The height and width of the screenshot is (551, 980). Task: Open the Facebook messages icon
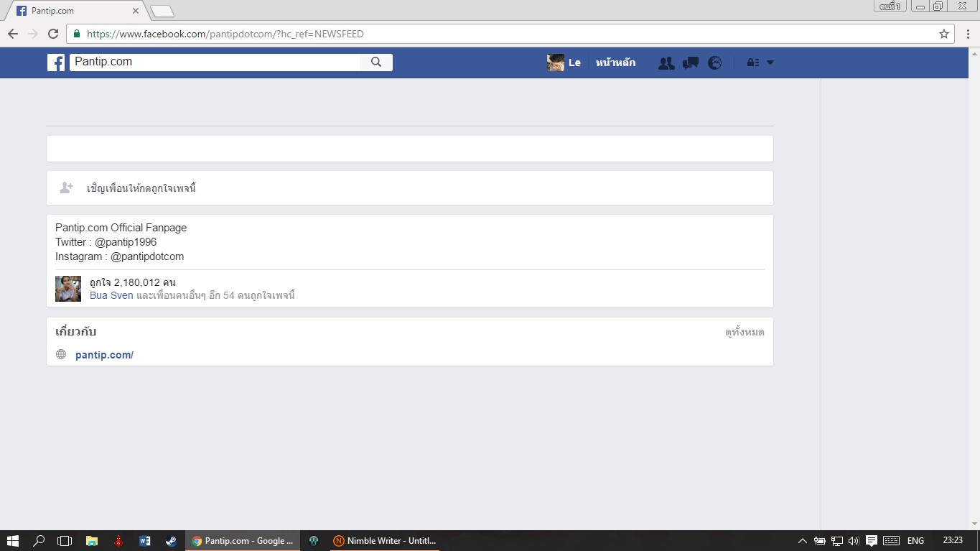click(691, 63)
